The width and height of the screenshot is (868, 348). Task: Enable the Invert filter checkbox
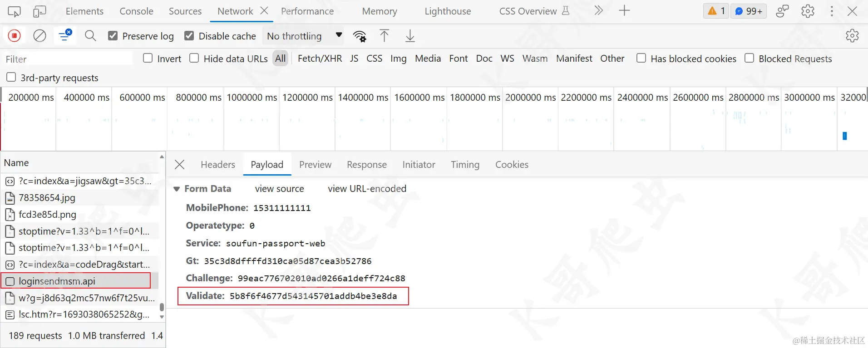point(148,58)
